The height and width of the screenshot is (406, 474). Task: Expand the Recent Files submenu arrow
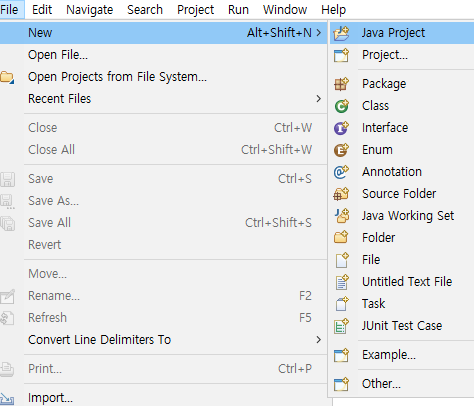[319, 99]
